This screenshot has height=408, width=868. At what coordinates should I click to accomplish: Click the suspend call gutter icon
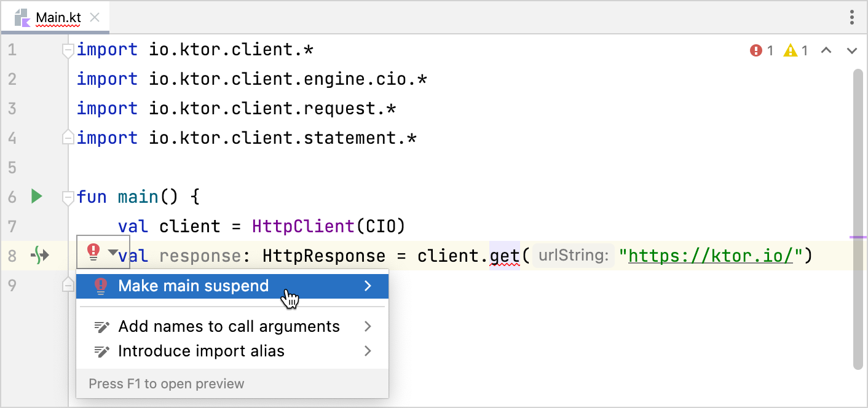click(x=39, y=255)
